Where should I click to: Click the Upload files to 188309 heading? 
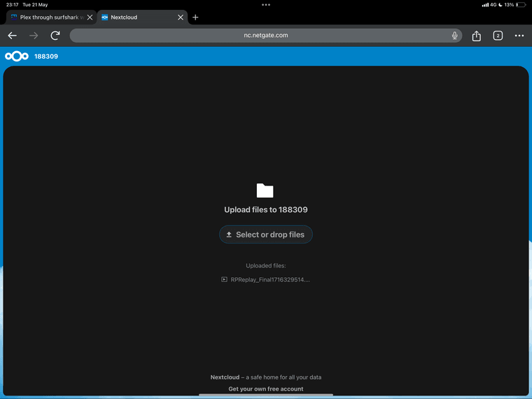click(x=266, y=210)
